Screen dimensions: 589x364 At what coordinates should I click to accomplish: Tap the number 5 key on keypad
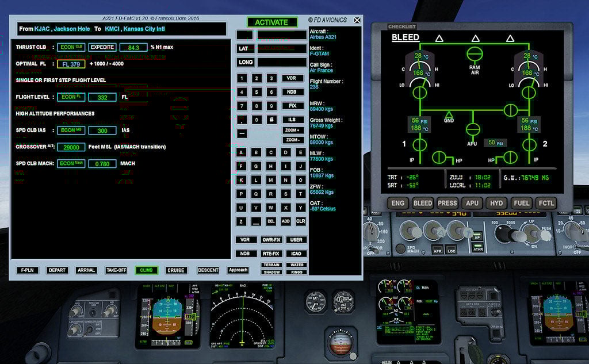point(257,93)
